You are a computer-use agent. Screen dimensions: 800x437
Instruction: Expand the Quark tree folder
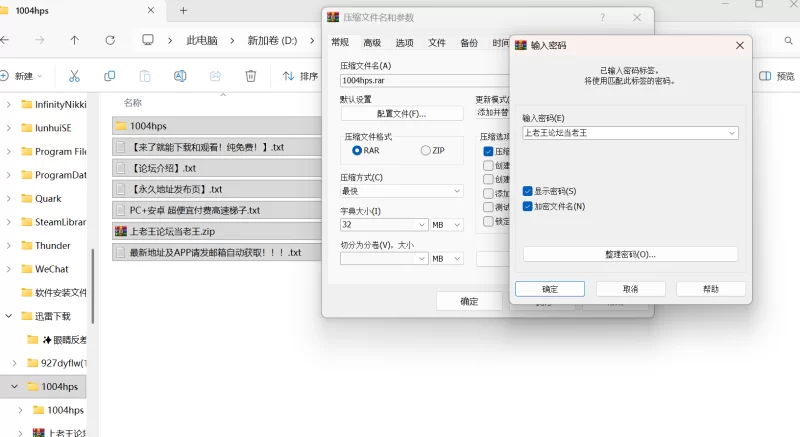[9, 198]
